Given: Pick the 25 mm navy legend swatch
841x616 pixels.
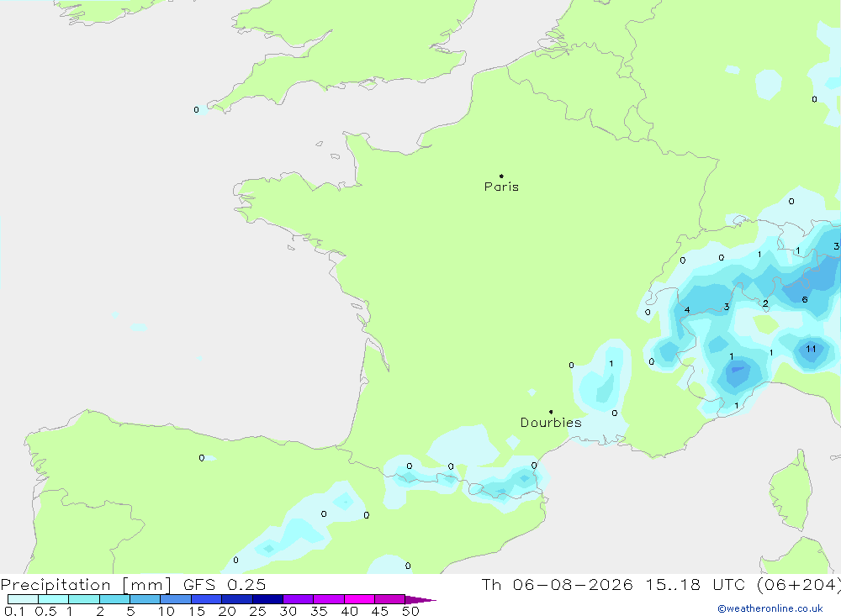Looking at the screenshot, I should pyautogui.click(x=267, y=599).
